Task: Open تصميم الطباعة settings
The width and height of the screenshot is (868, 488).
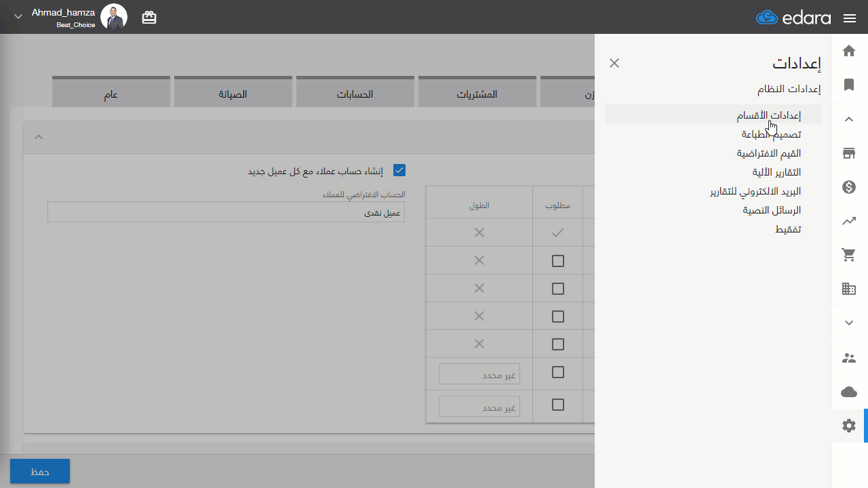Action: [771, 134]
